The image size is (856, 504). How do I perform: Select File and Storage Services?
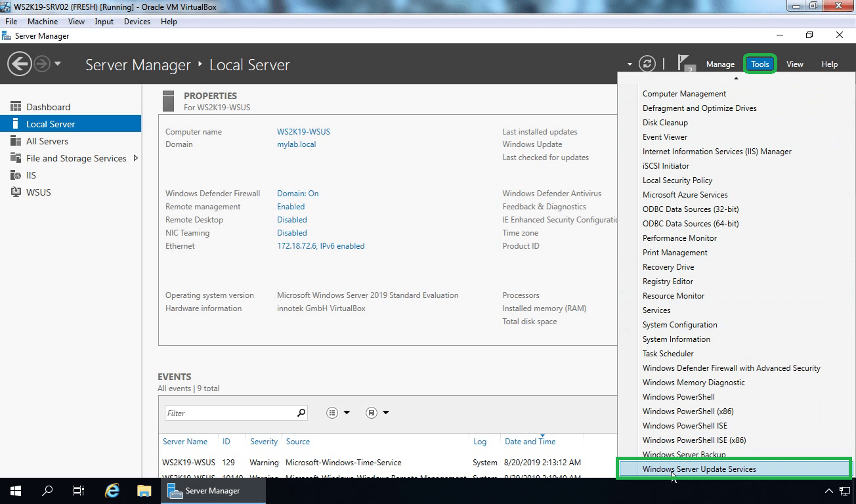click(76, 158)
